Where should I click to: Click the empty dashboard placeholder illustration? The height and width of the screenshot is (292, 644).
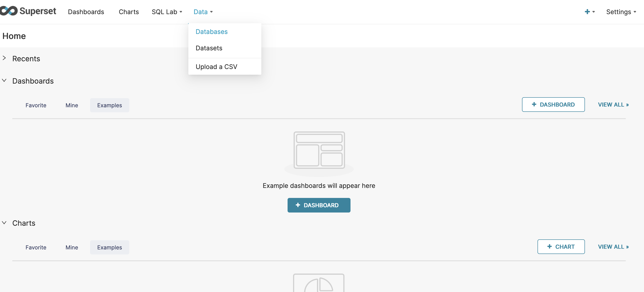[319, 150]
